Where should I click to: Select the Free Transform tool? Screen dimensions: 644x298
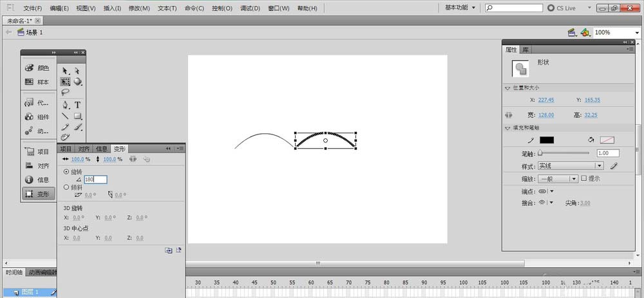coord(66,82)
